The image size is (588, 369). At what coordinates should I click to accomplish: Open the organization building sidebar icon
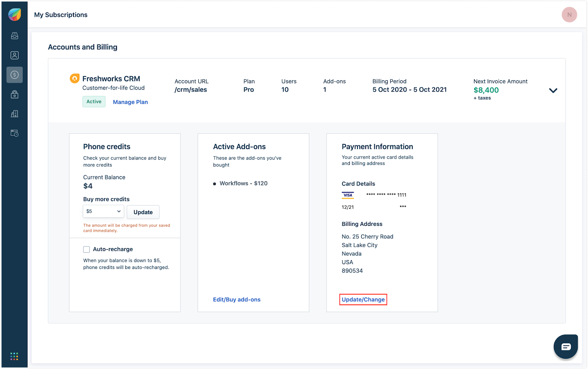point(15,114)
